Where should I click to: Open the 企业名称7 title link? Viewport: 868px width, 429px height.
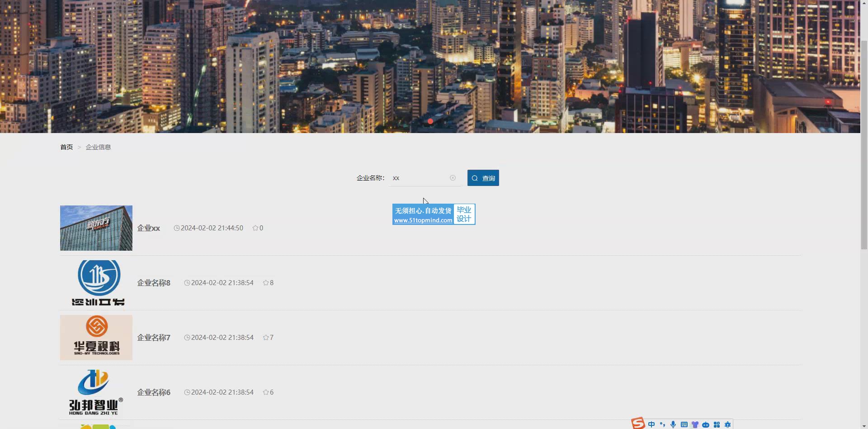[154, 338]
